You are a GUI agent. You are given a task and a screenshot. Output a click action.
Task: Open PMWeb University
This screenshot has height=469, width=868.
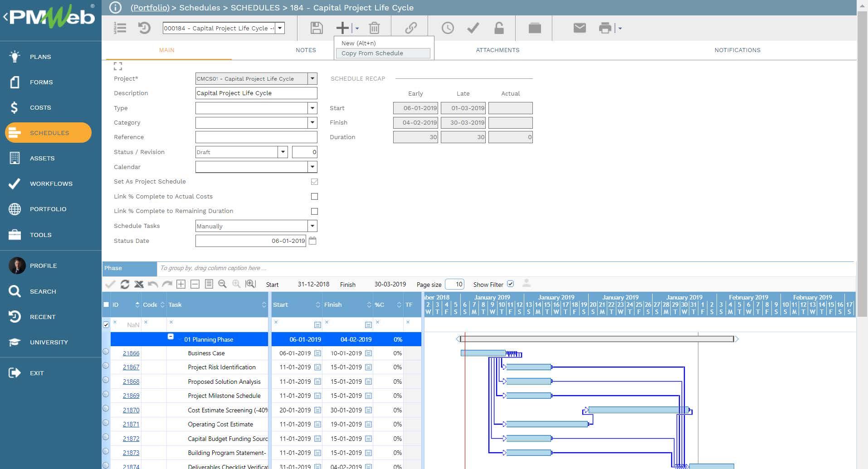coord(49,342)
